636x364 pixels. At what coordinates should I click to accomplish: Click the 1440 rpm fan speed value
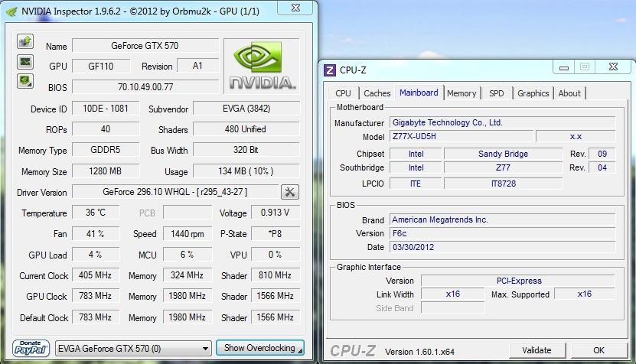[188, 233]
